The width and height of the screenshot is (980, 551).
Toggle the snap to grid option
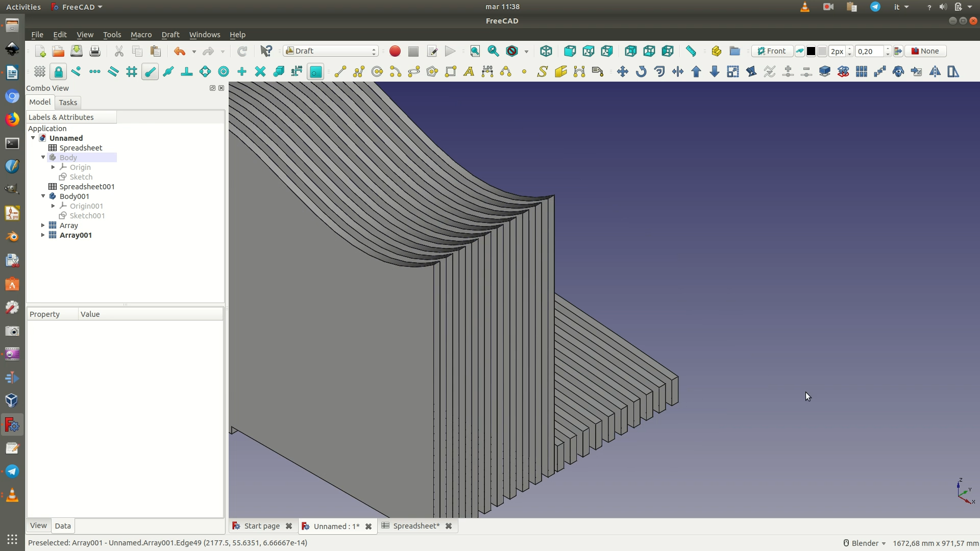click(x=132, y=71)
